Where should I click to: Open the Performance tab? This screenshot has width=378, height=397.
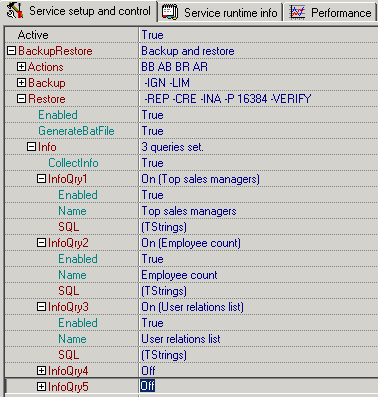pos(331,12)
